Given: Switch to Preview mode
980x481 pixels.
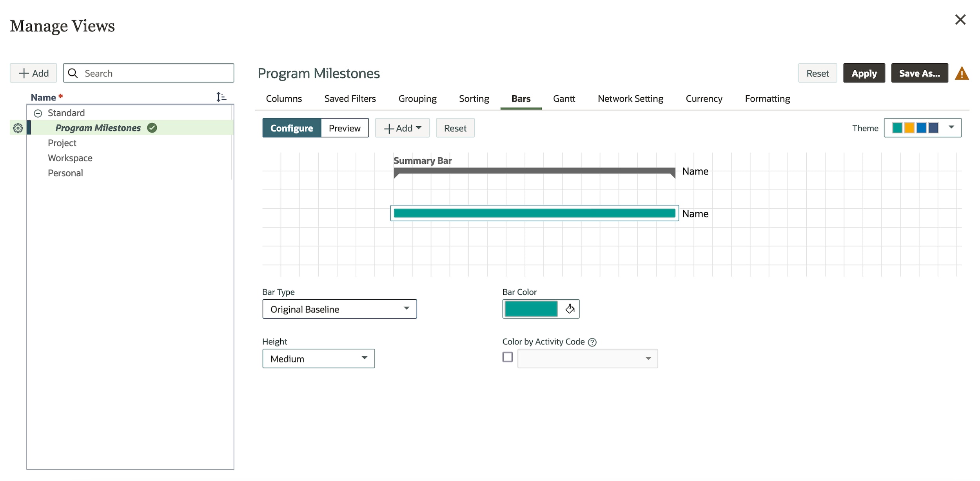Looking at the screenshot, I should (345, 128).
